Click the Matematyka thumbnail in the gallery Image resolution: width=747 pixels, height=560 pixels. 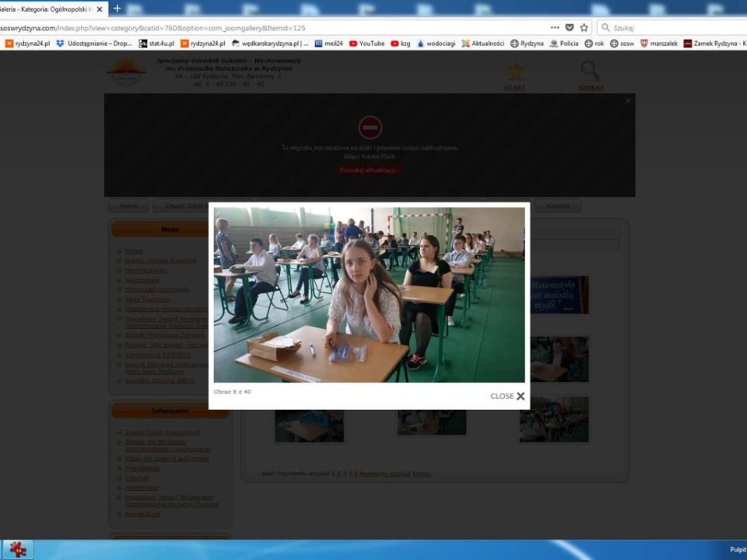pos(559,295)
